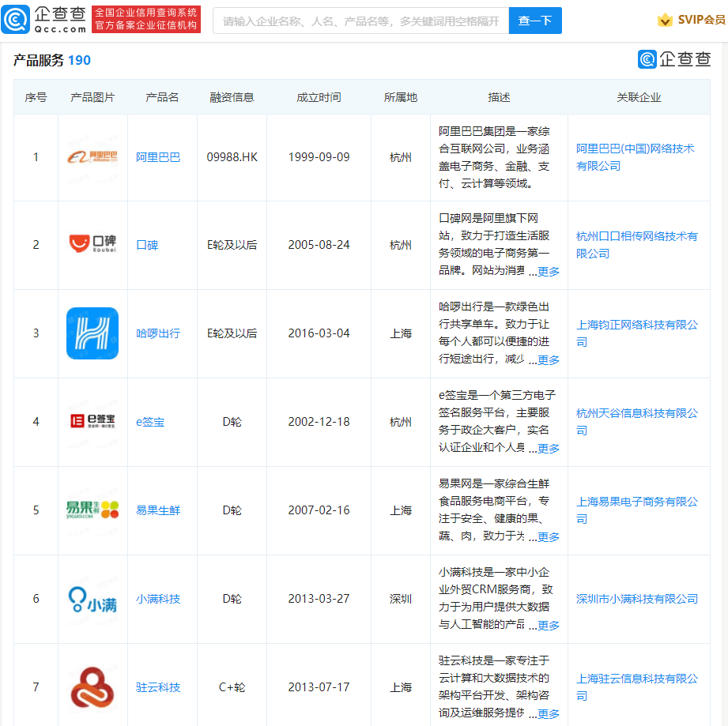Image resolution: width=728 pixels, height=726 pixels.
Task: Click the red 驻云科技 logo
Action: [92, 687]
